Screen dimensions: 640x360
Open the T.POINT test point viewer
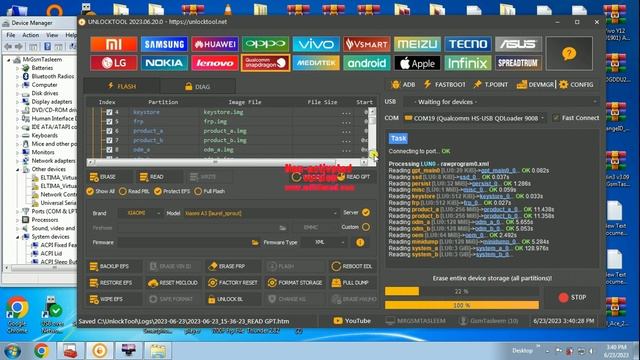point(491,84)
